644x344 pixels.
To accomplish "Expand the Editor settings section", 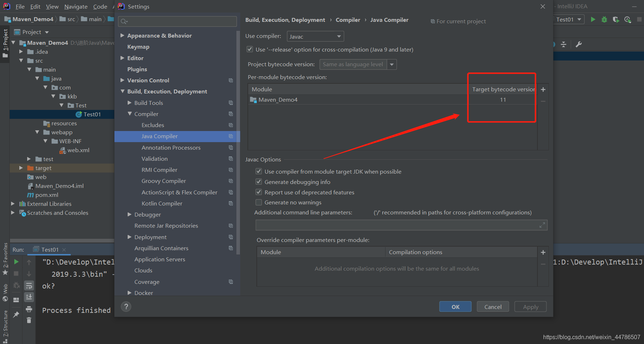I will tap(122, 58).
